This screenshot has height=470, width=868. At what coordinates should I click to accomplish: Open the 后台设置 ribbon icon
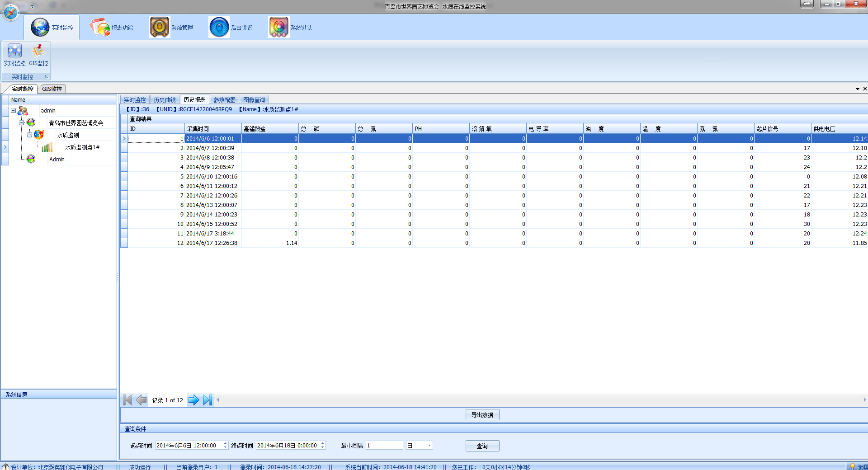point(231,28)
